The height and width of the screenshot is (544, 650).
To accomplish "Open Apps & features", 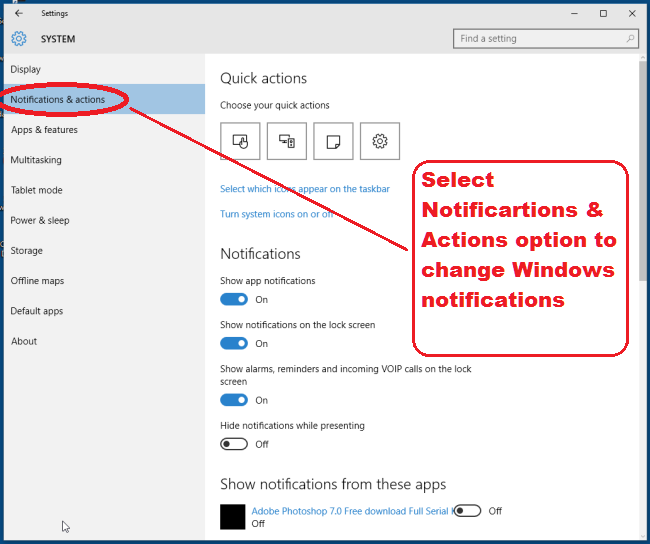I will click(104, 130).
